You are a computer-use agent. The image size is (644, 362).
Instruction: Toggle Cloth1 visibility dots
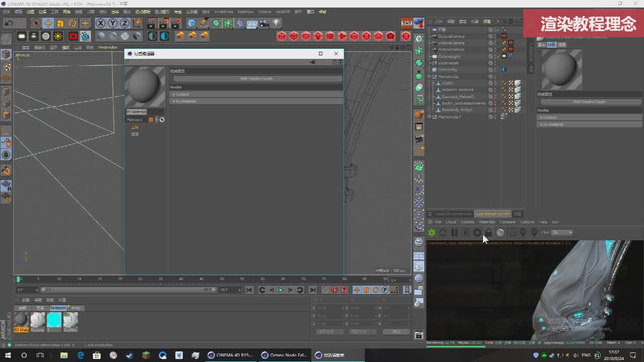pos(496,83)
